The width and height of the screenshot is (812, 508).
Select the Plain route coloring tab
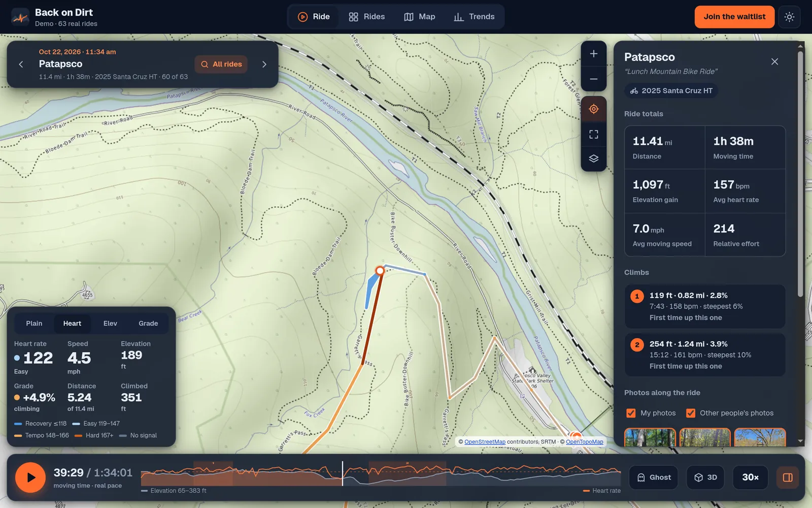(x=34, y=324)
